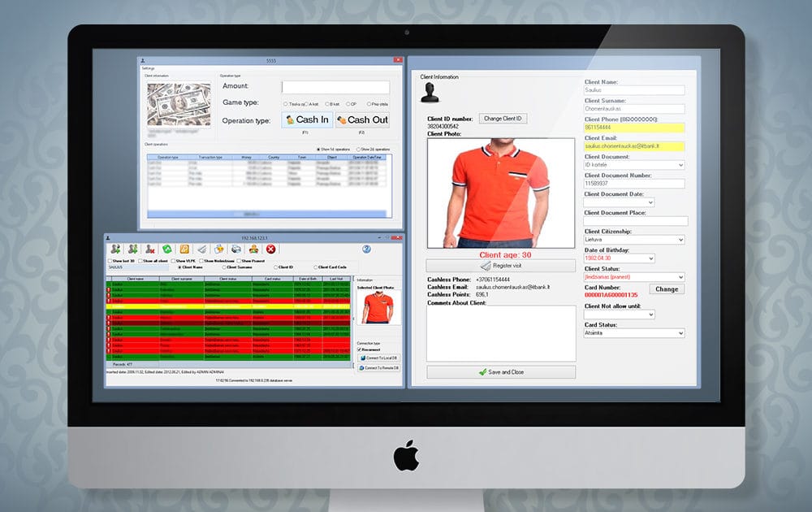Click the Amount input field
The width and height of the screenshot is (812, 512).
tap(335, 86)
